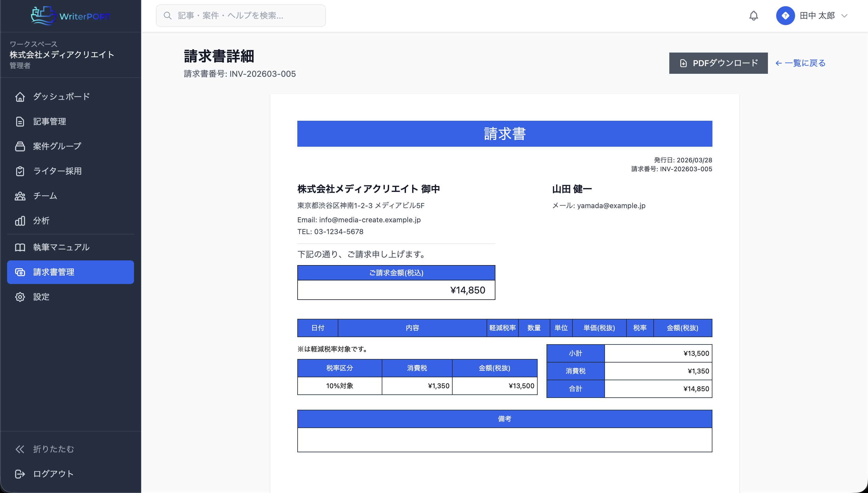Screen dimensions: 868x493
Task: Click the 執筆マニュアル book icon
Action: pos(20,247)
